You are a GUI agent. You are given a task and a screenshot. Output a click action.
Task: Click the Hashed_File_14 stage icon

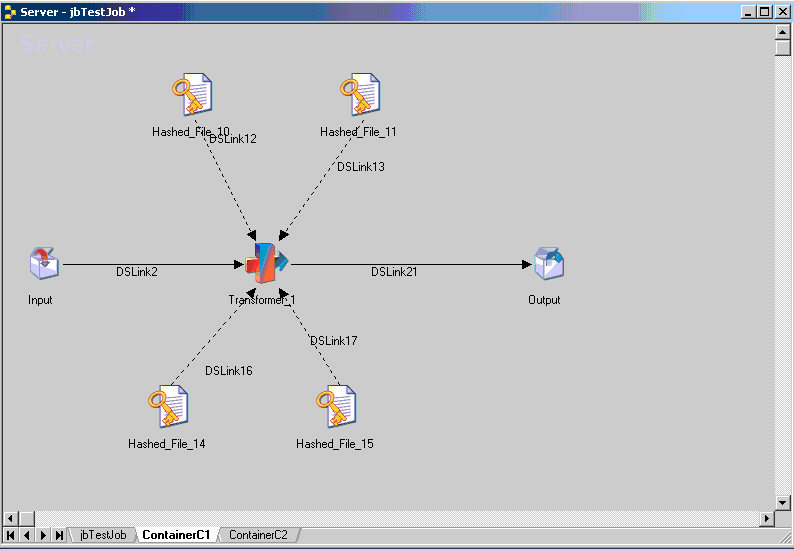[x=167, y=408]
